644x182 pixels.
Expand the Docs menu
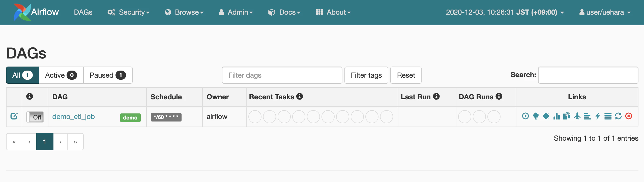[284, 12]
